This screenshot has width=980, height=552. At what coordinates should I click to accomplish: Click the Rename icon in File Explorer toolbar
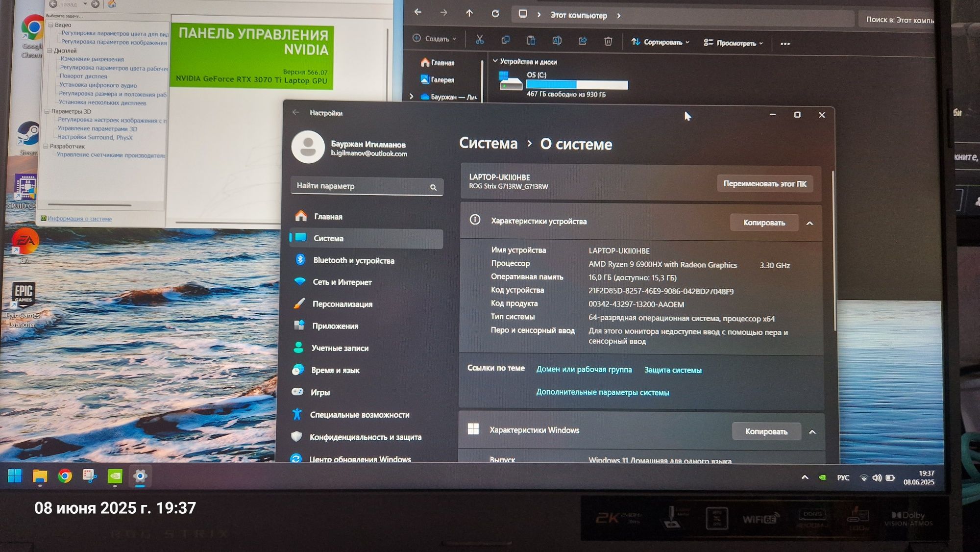[x=557, y=41]
